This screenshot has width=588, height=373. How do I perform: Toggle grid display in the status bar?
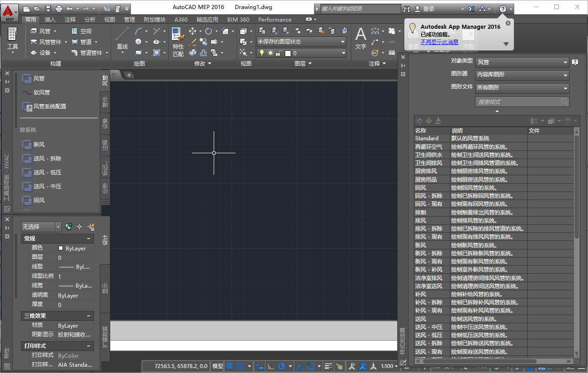click(230, 365)
